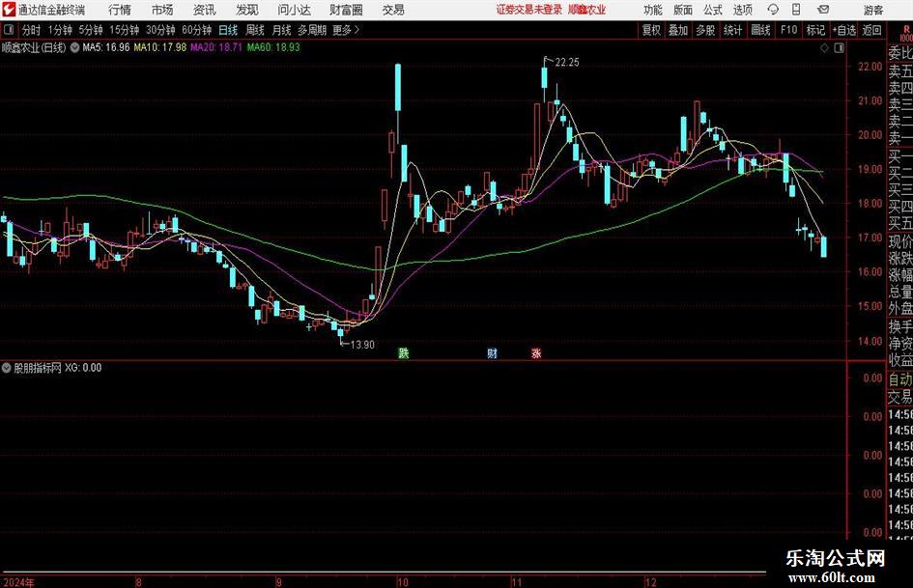Click the 10 month marker on time axis
Viewport: 913px width, 588px height.
[402, 581]
